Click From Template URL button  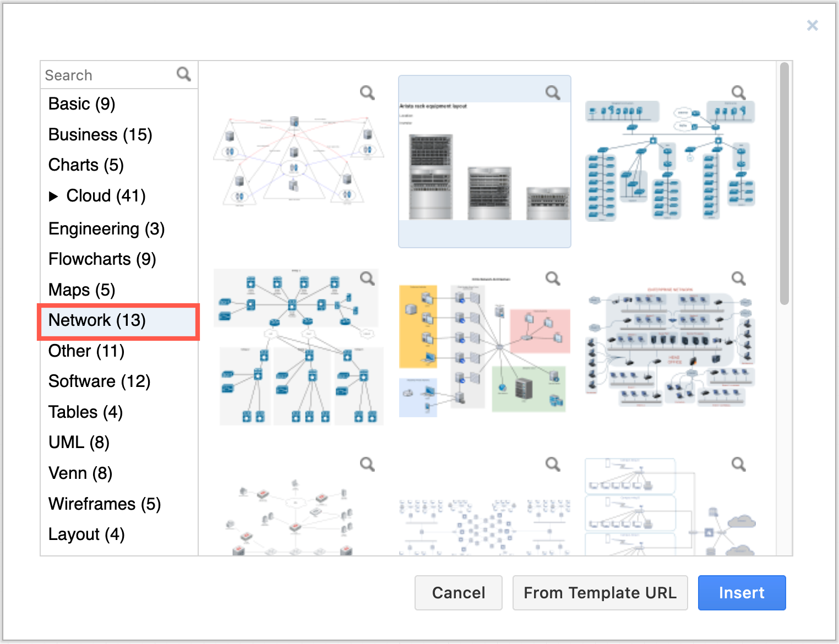click(600, 593)
